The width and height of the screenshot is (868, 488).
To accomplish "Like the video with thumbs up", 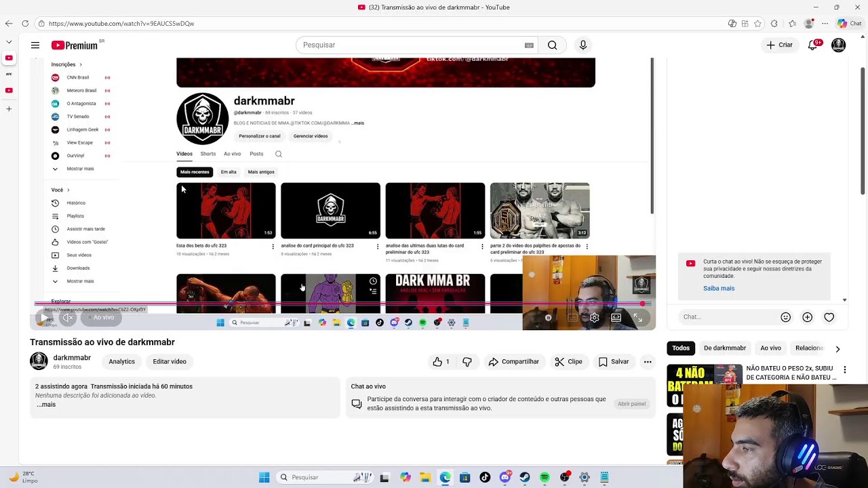I will [441, 362].
